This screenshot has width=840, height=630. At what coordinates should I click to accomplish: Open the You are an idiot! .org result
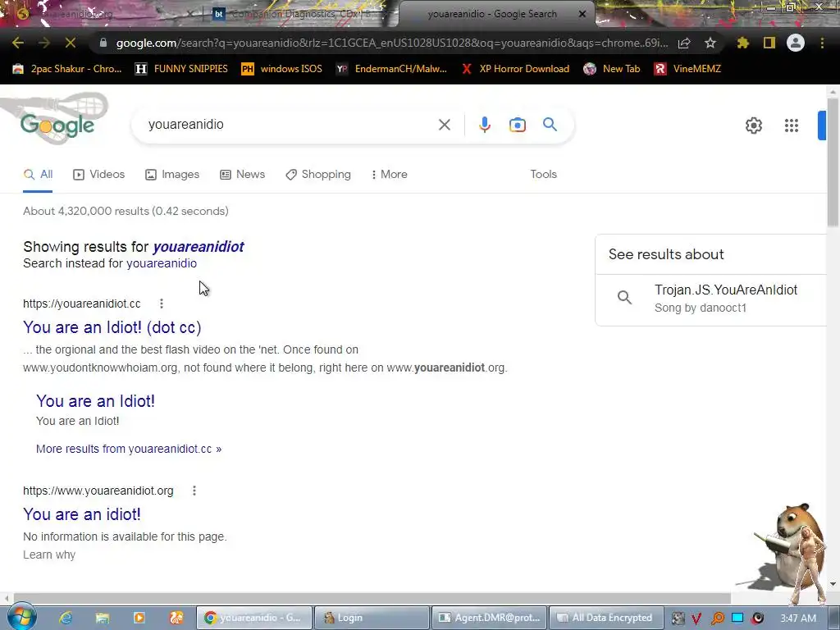(x=82, y=514)
